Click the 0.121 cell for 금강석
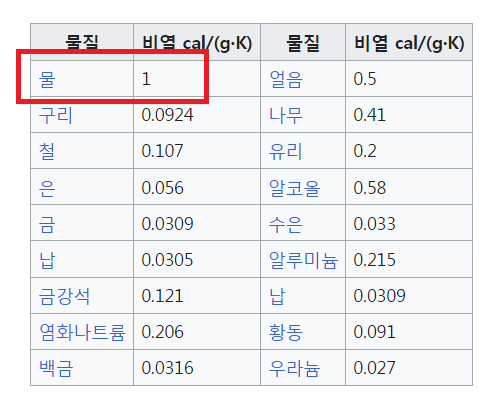The image size is (494, 409). click(162, 296)
